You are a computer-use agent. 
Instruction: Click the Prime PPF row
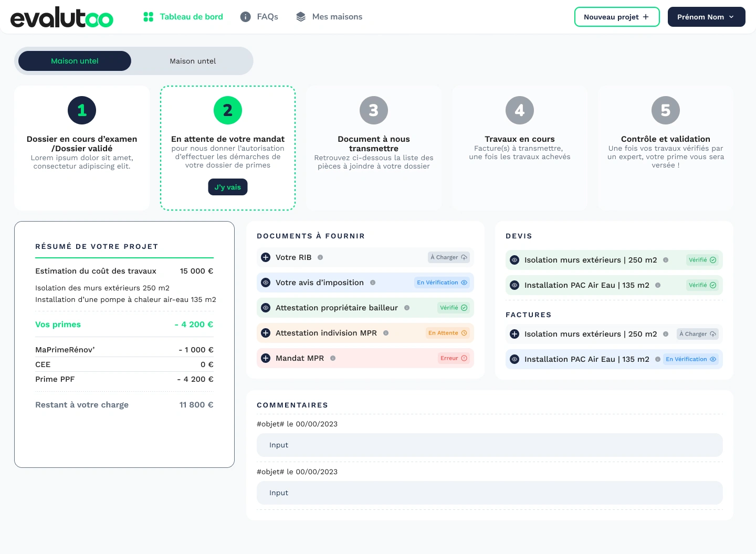[x=124, y=379]
